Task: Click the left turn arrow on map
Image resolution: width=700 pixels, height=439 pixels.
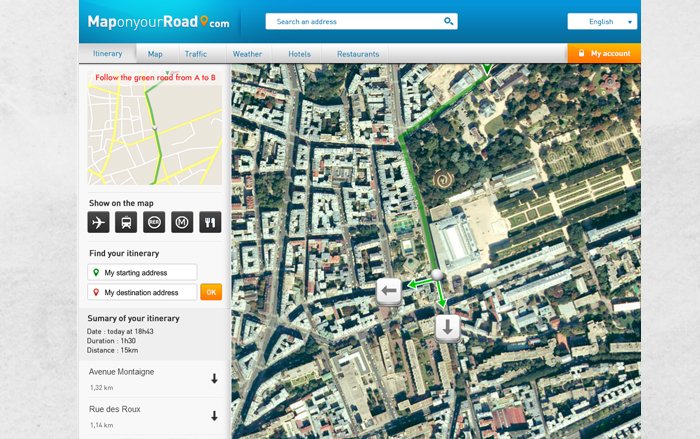Action: pos(389,291)
